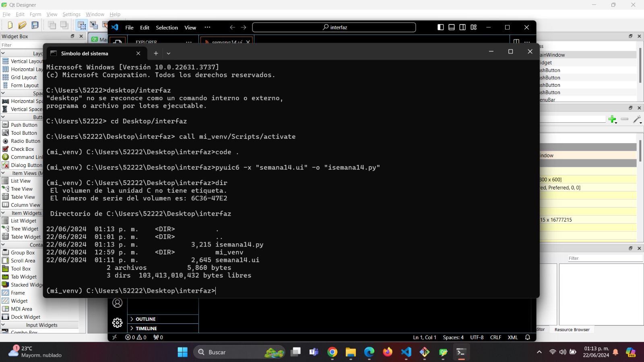
Task: Select Edit Widgets mode icon in Qt Designer
Action: 82,25
